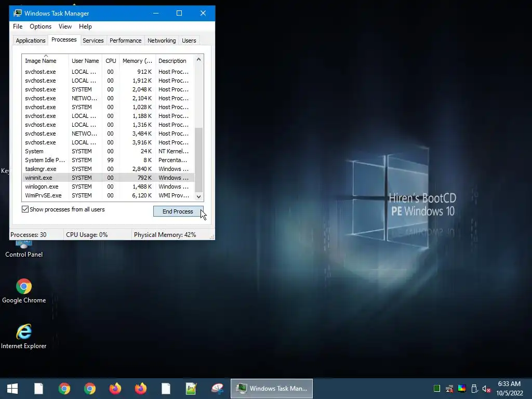Screen dimensions: 532x399
Task: Select the winlogon.exe process row
Action: 108,187
